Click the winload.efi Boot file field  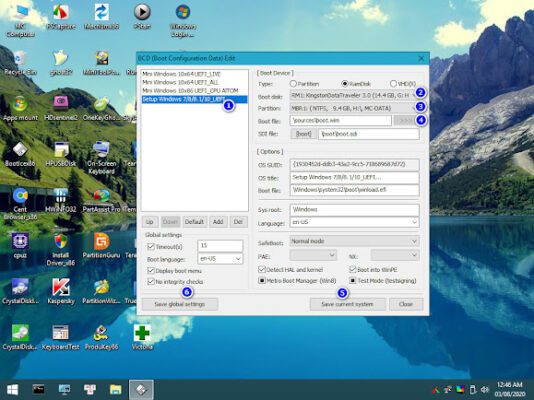[354, 190]
